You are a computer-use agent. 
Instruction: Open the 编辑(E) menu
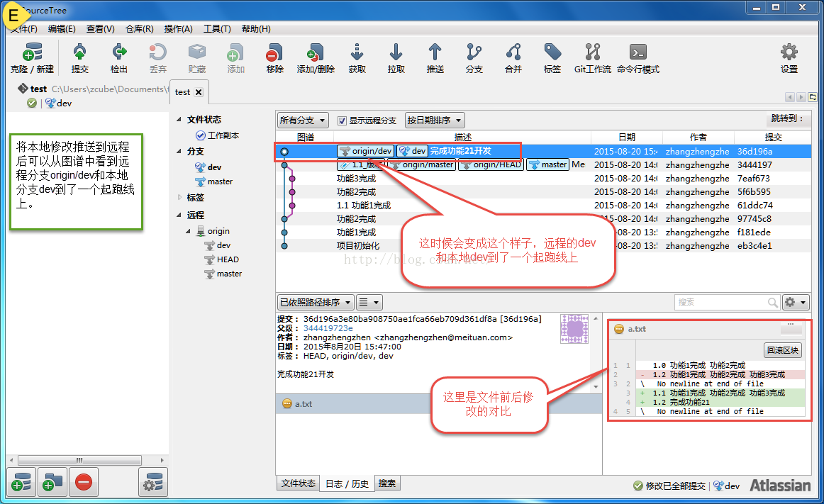pos(62,29)
